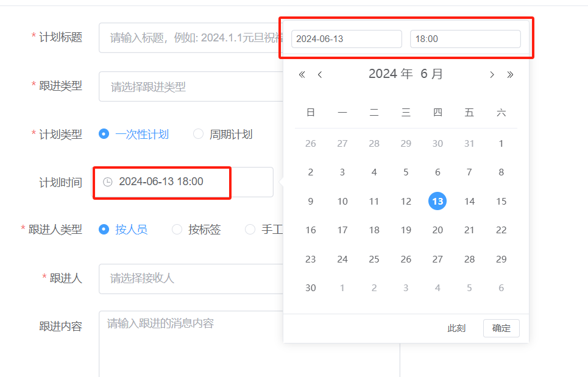Go to previous year in calendar
Viewport: 588px width, 377px height.
tap(302, 75)
